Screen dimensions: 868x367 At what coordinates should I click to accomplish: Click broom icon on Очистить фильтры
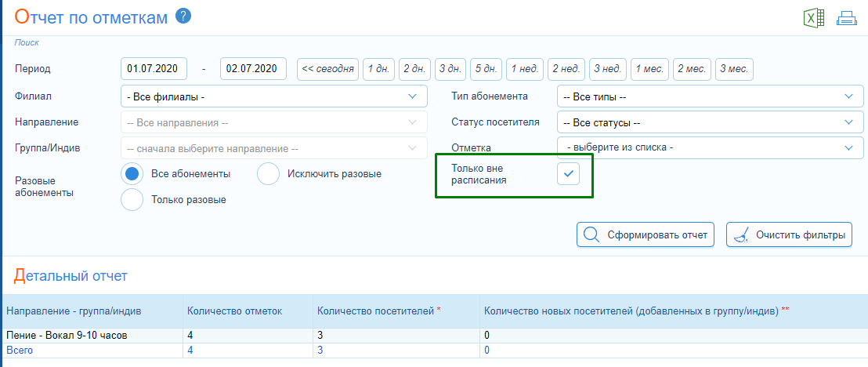[740, 234]
